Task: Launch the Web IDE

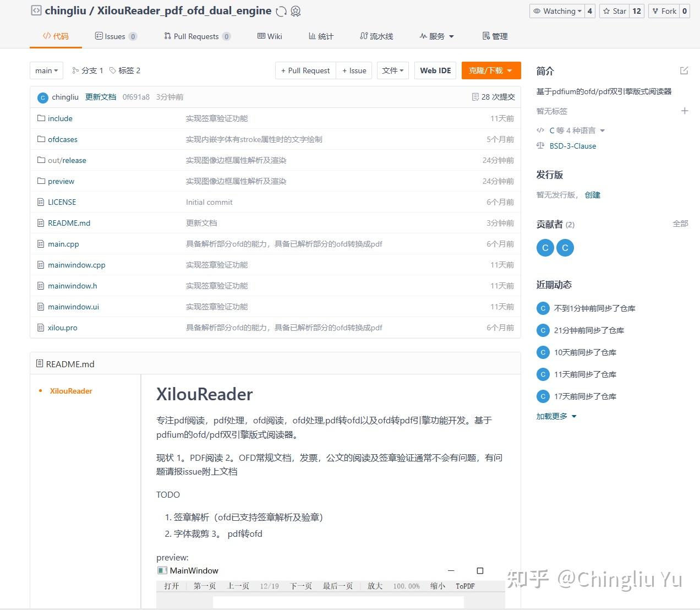Action: click(x=435, y=70)
